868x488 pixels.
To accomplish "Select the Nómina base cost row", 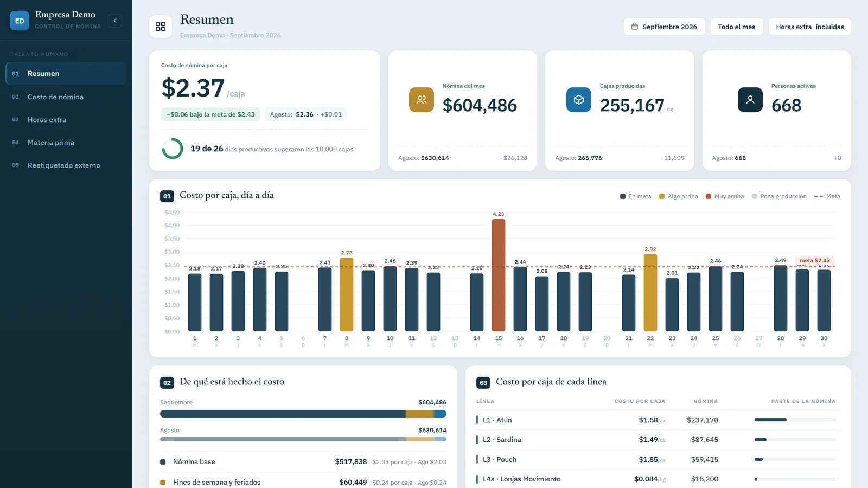I will click(x=303, y=462).
